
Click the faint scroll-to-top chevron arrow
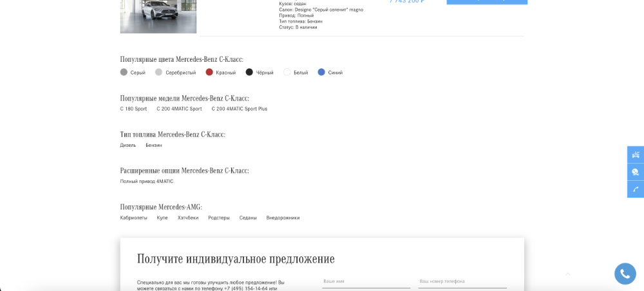click(x=568, y=274)
